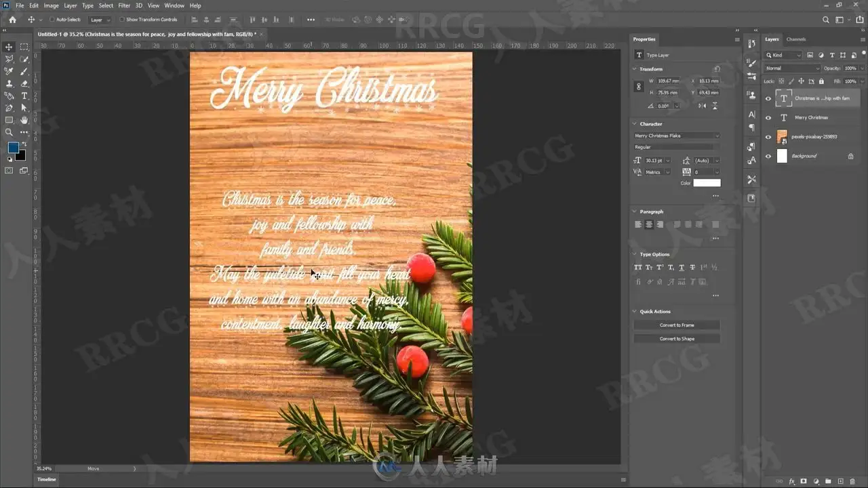Add a layer mask from Layers footer
The width and height of the screenshot is (868, 488).
[x=804, y=481]
